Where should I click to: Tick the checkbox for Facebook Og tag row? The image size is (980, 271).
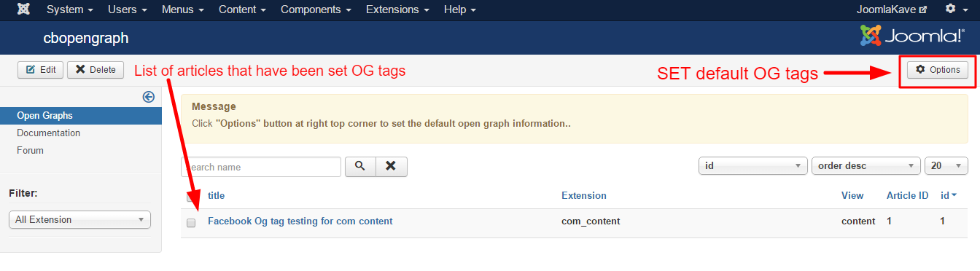[x=191, y=222]
